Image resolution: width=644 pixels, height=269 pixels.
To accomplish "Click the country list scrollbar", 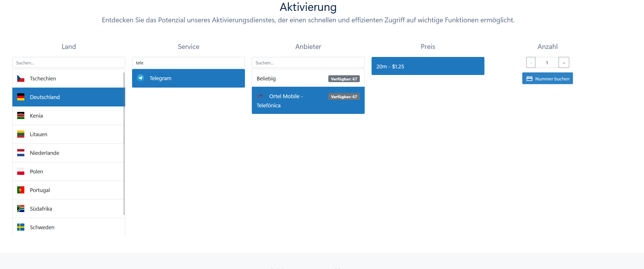I will [x=124, y=143].
